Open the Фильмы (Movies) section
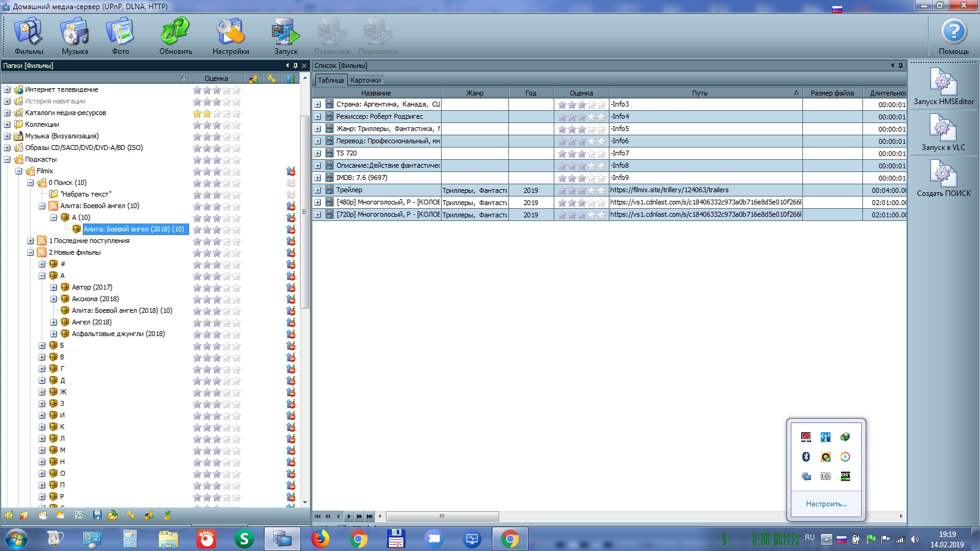This screenshot has height=551, width=980. (x=29, y=36)
